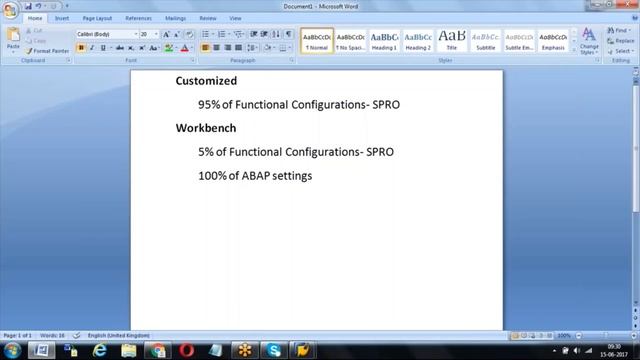
Task: Clear formatting from selected text
Action: (x=189, y=35)
